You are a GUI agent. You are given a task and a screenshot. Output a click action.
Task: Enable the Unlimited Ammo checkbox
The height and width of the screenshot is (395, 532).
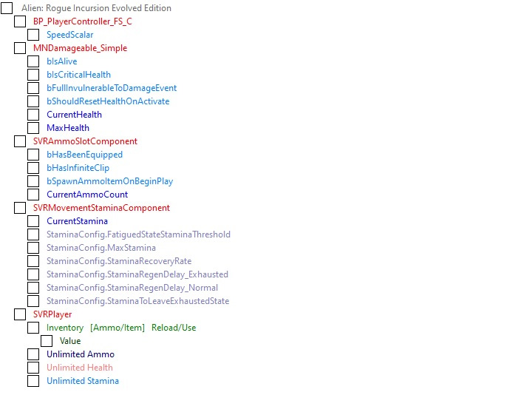pos(33,354)
